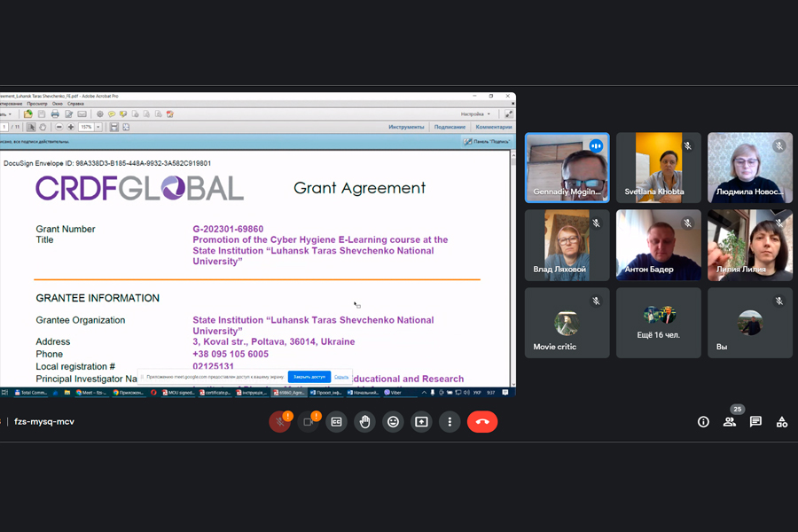Show the participants list
This screenshot has height=532, width=798.
pos(730,421)
